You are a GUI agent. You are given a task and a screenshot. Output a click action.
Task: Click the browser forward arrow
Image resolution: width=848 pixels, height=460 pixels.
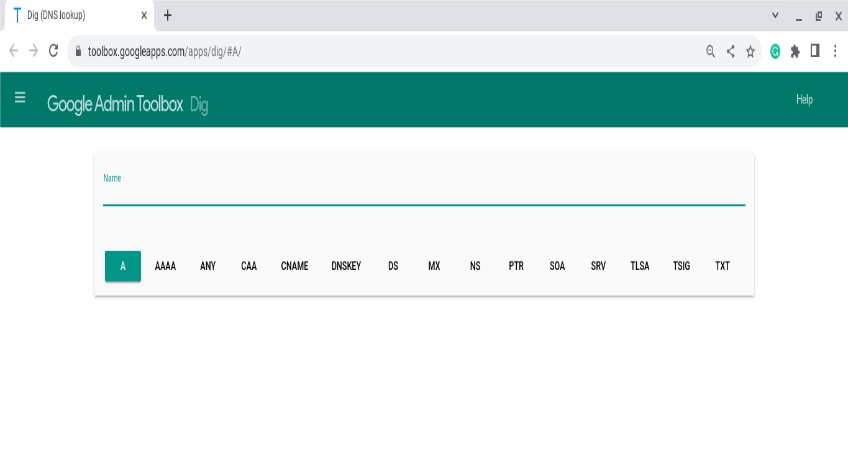34,51
